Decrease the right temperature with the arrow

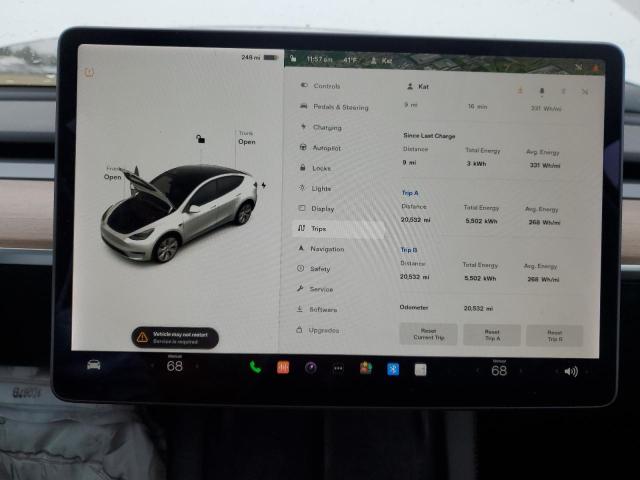pyautogui.click(x=477, y=371)
